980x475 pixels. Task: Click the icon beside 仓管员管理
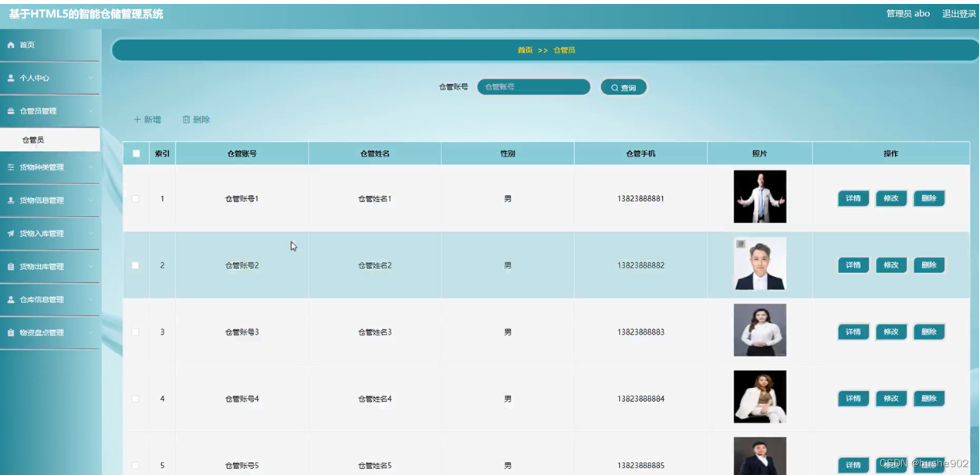11,111
